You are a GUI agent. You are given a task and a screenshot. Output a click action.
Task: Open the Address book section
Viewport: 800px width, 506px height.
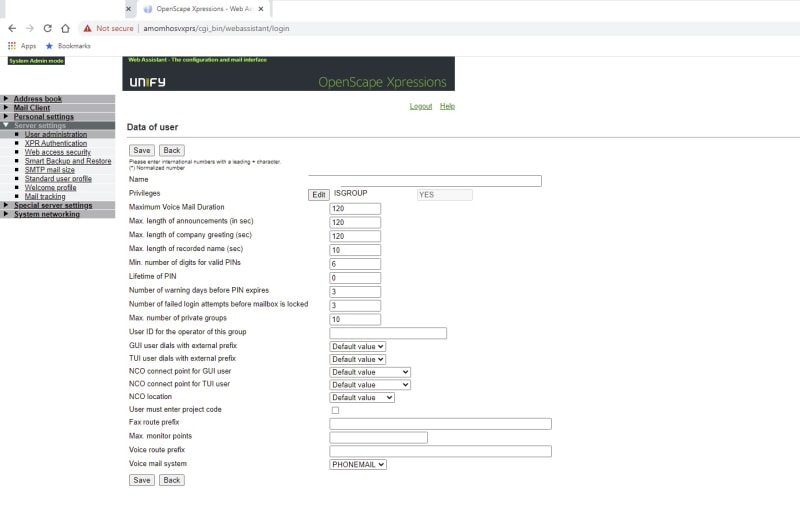[37, 99]
